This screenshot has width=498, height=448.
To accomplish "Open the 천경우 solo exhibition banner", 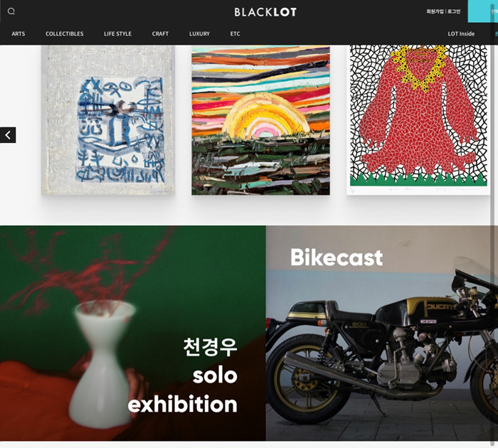I will (x=133, y=333).
